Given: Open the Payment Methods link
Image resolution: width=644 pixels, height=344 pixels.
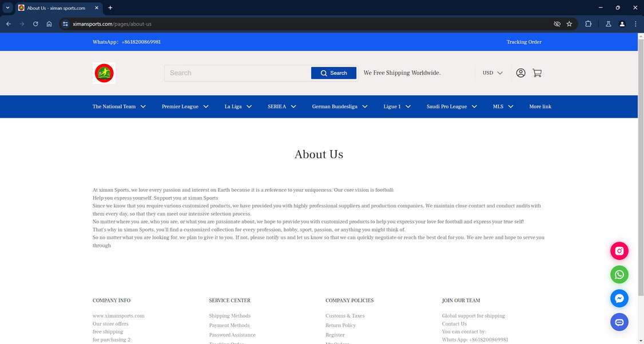Looking at the screenshot, I should (x=229, y=326).
